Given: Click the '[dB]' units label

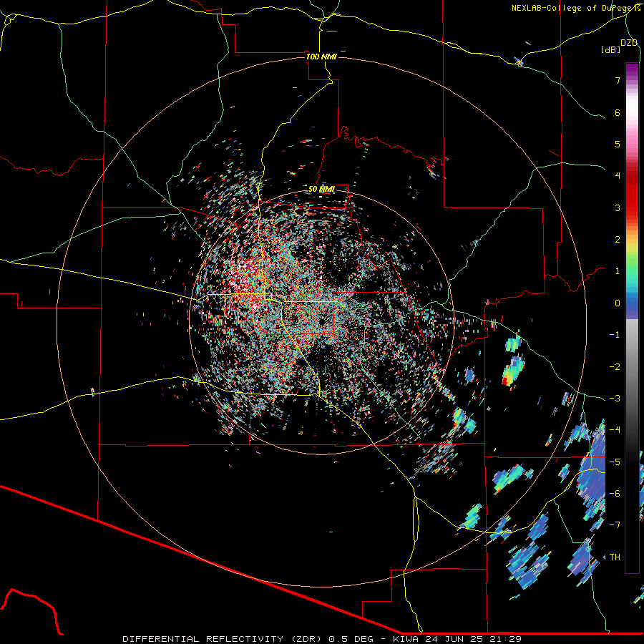Looking at the screenshot, I should tap(610, 49).
